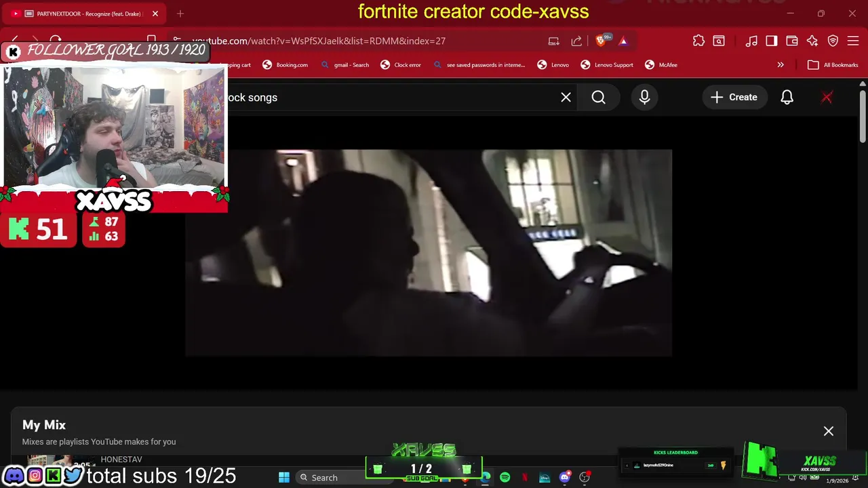Open YouTube notifications bell

(787, 98)
